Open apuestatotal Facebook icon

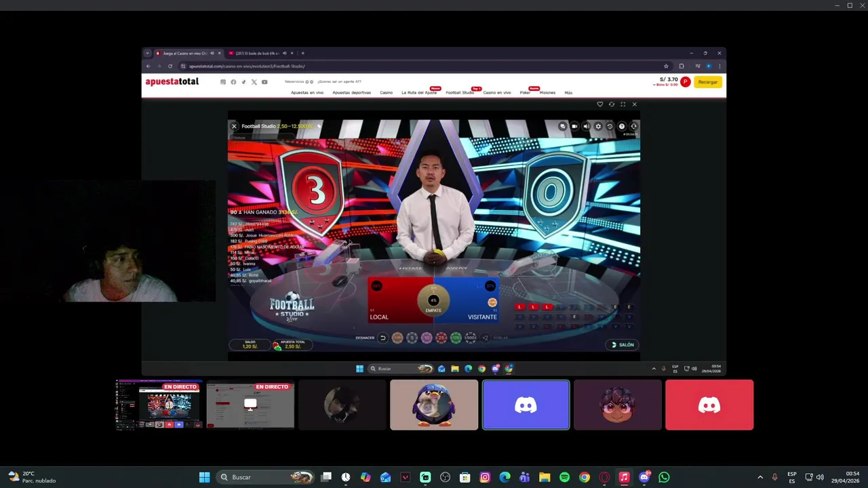tap(233, 82)
